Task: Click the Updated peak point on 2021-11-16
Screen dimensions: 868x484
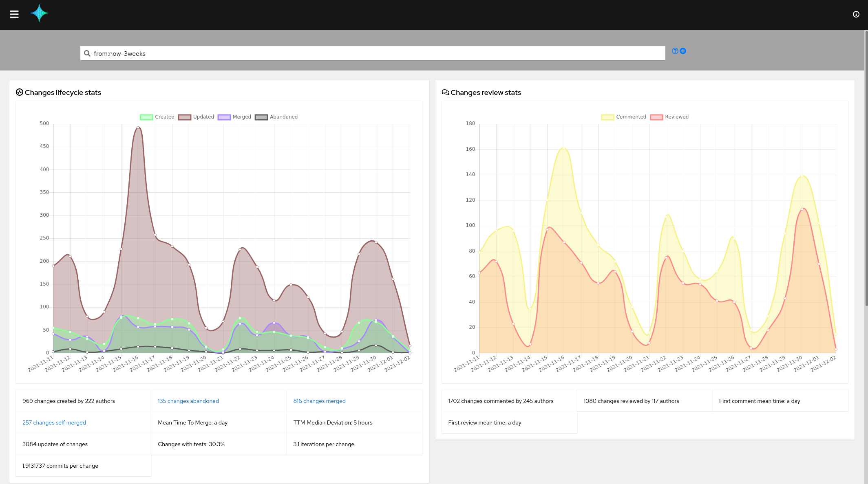Action: pyautogui.click(x=138, y=128)
